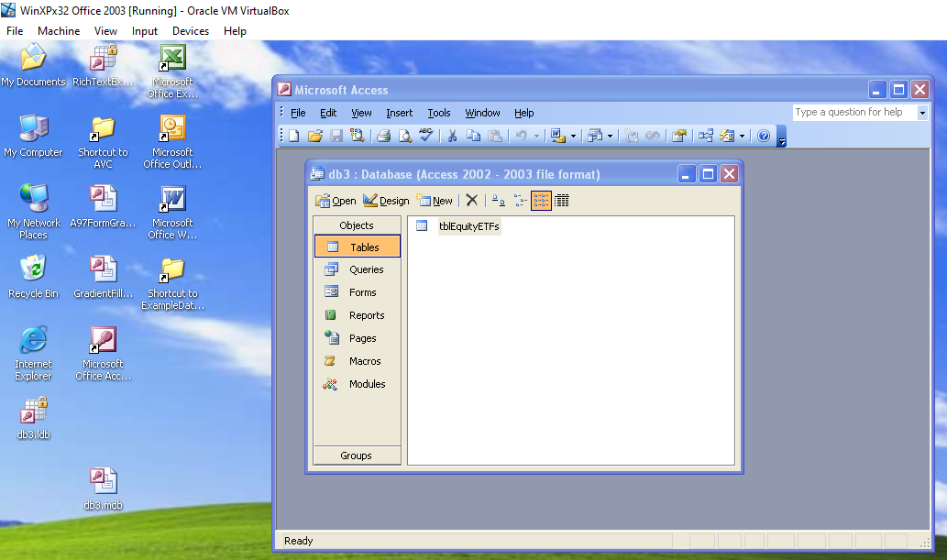Screen dimensions: 947x560
Task: Click the Microsoft Script Editor icon
Action: pyautogui.click(x=653, y=136)
